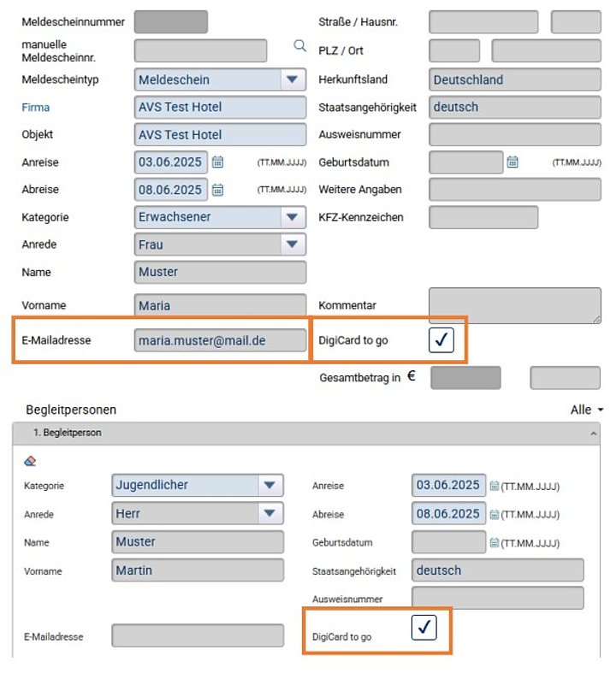Open calendar icon next to Begleitperson Geburtsdatum
616x673 pixels.
point(495,543)
